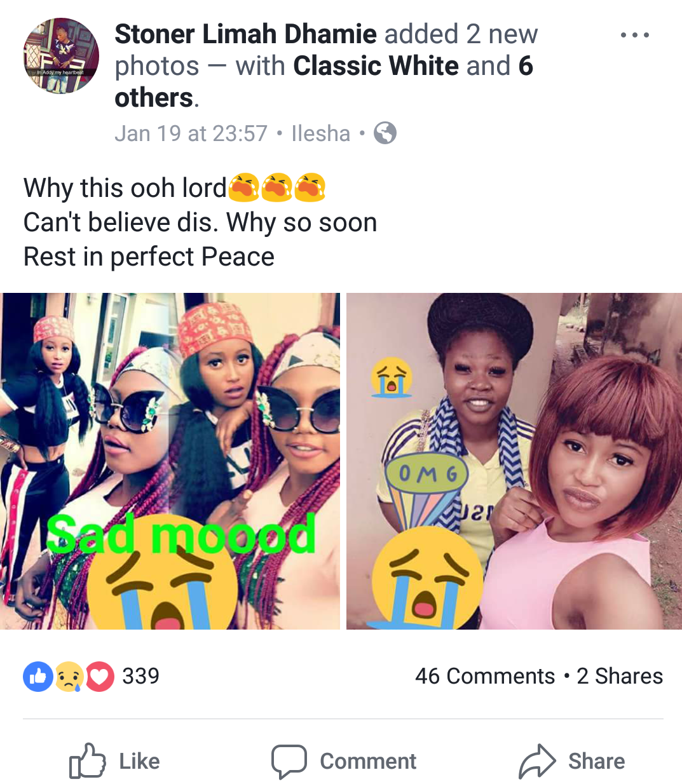The image size is (682, 784).
Task: Open the 46 Comments list
Action: tap(485, 676)
